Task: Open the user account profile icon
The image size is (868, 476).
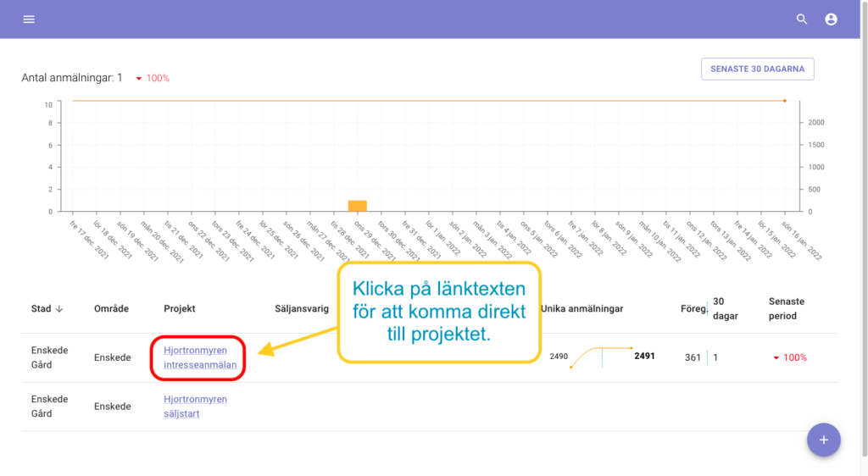Action: [831, 19]
